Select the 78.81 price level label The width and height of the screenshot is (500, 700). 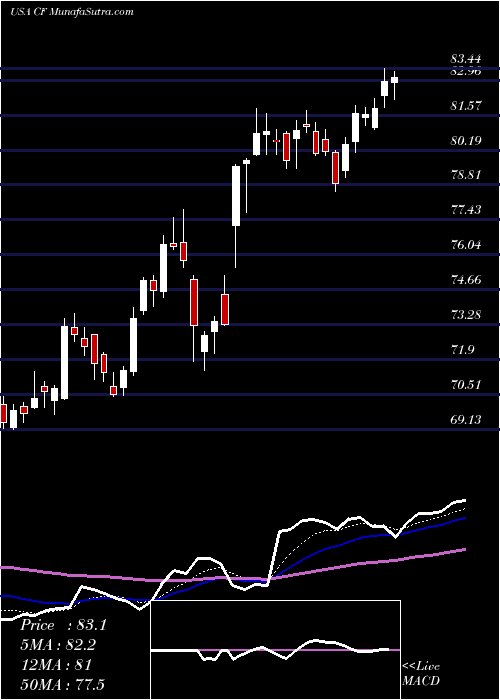467,174
